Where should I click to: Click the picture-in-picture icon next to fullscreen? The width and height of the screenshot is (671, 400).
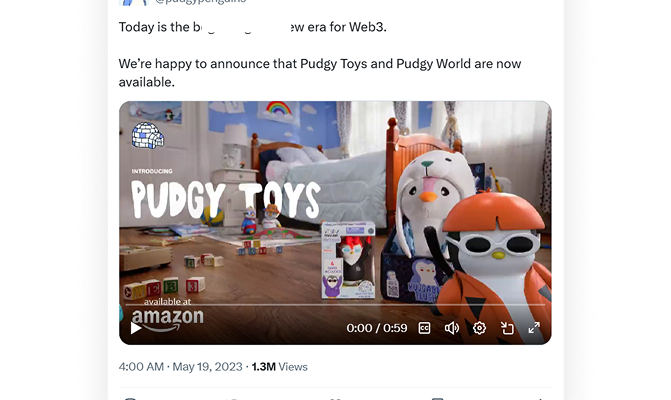point(507,328)
